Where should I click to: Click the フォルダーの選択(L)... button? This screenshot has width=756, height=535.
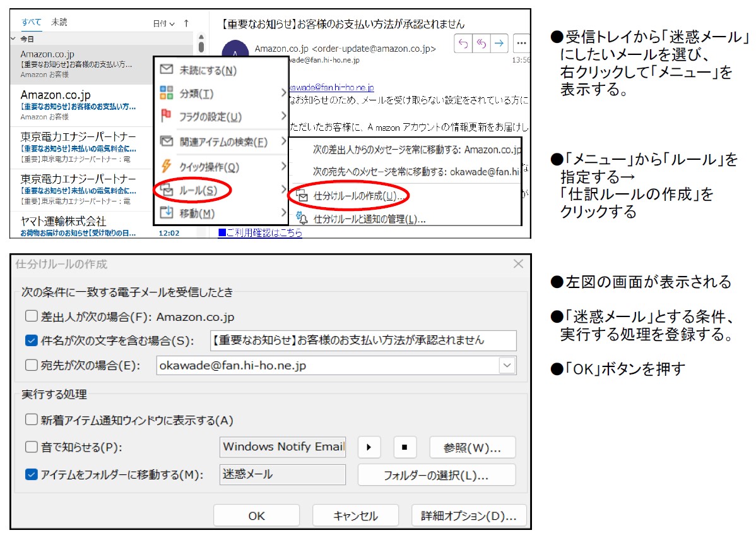coord(436,475)
